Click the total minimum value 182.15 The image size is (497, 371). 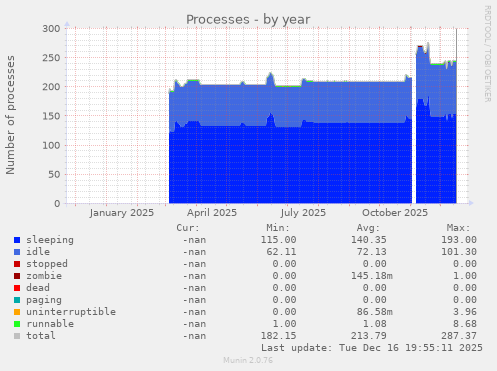click(x=278, y=336)
